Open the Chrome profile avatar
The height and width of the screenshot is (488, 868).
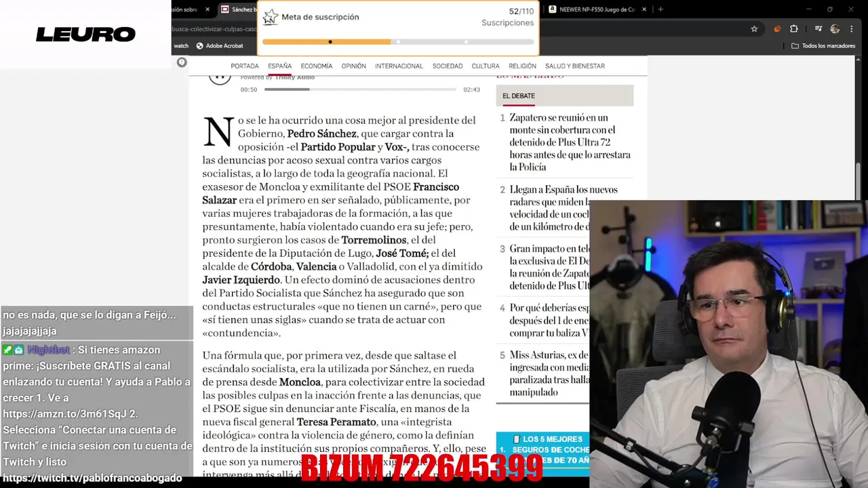pyautogui.click(x=835, y=29)
